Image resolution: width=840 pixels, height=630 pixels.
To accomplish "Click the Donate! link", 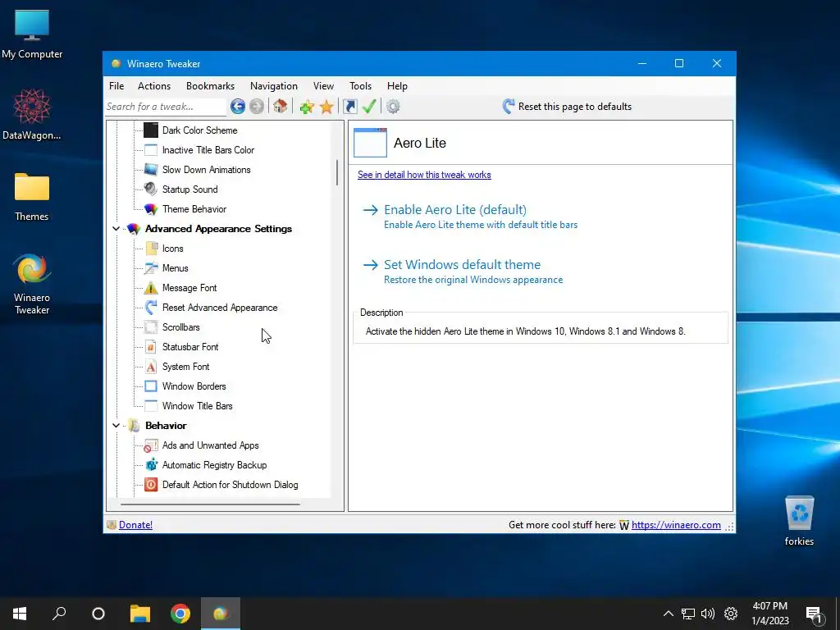I will pyautogui.click(x=135, y=525).
